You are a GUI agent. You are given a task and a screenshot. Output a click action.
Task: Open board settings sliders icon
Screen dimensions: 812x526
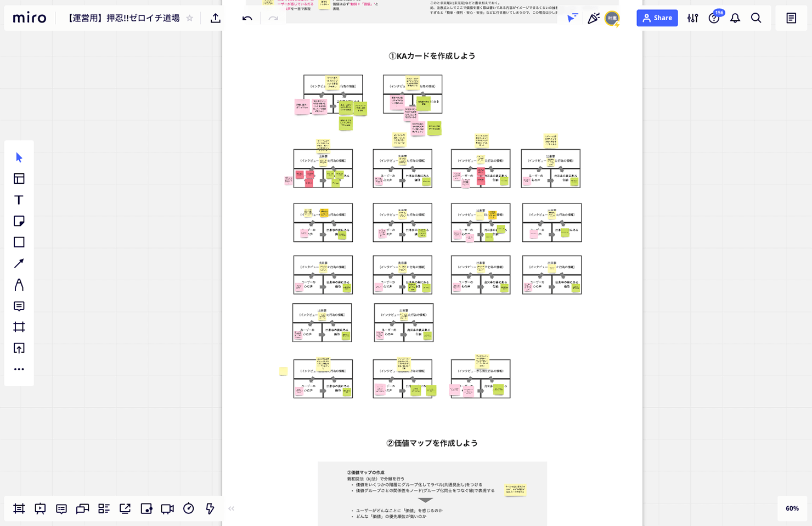693,18
